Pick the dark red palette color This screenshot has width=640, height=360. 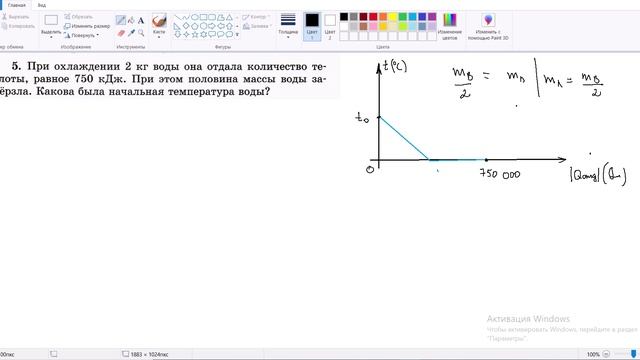364,17
